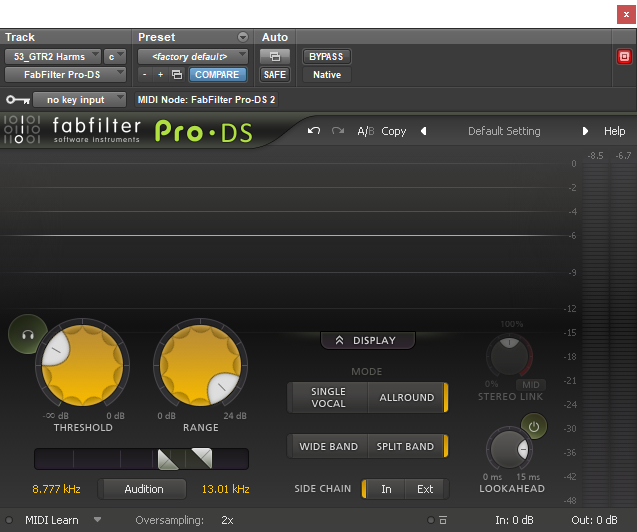Click the redo arrow icon
This screenshot has height=532, width=637.
coord(338,131)
